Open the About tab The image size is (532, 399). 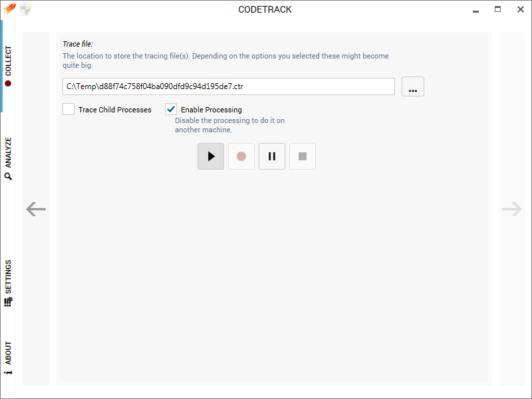coord(8,358)
